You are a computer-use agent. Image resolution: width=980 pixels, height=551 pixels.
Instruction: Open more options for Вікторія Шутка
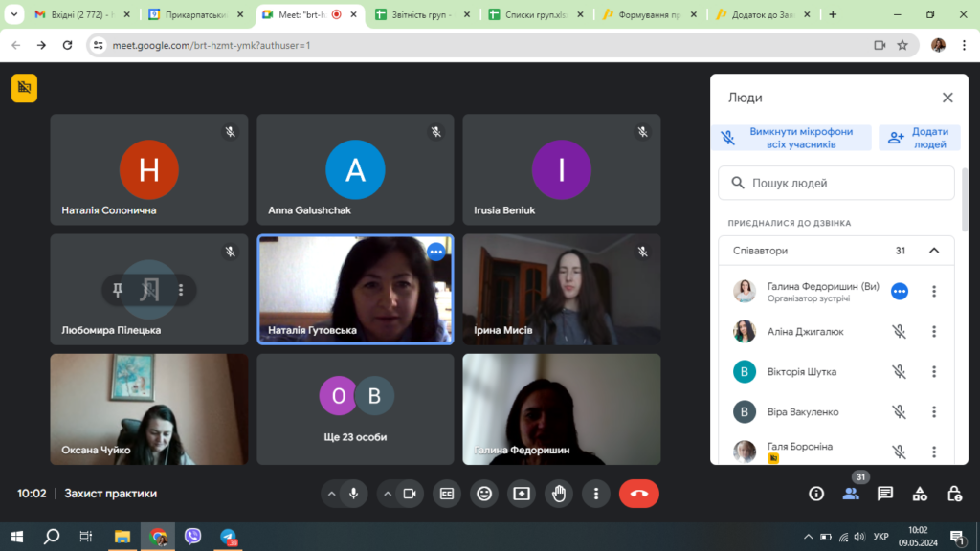point(934,372)
